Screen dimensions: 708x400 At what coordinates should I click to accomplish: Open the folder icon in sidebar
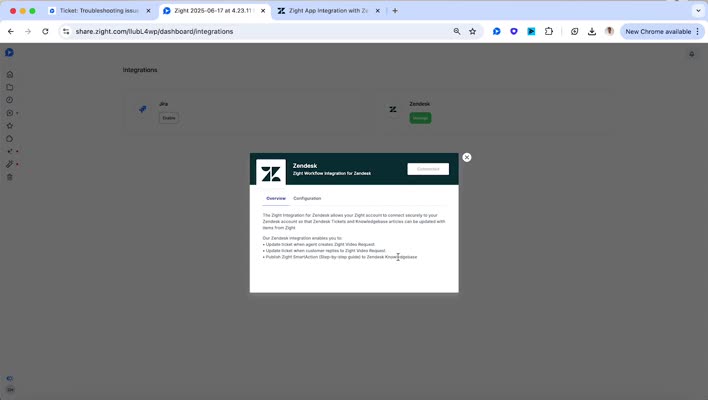click(x=9, y=87)
